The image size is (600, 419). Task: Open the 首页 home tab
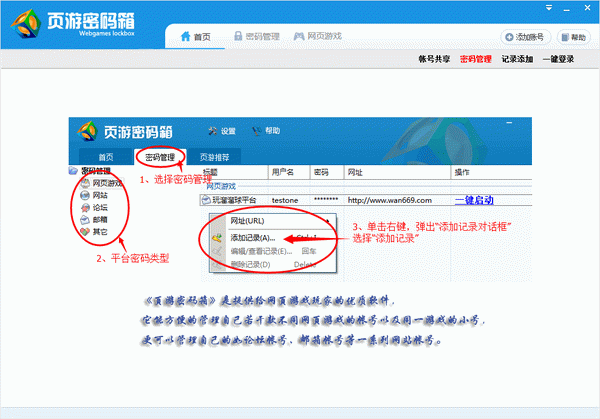(196, 37)
